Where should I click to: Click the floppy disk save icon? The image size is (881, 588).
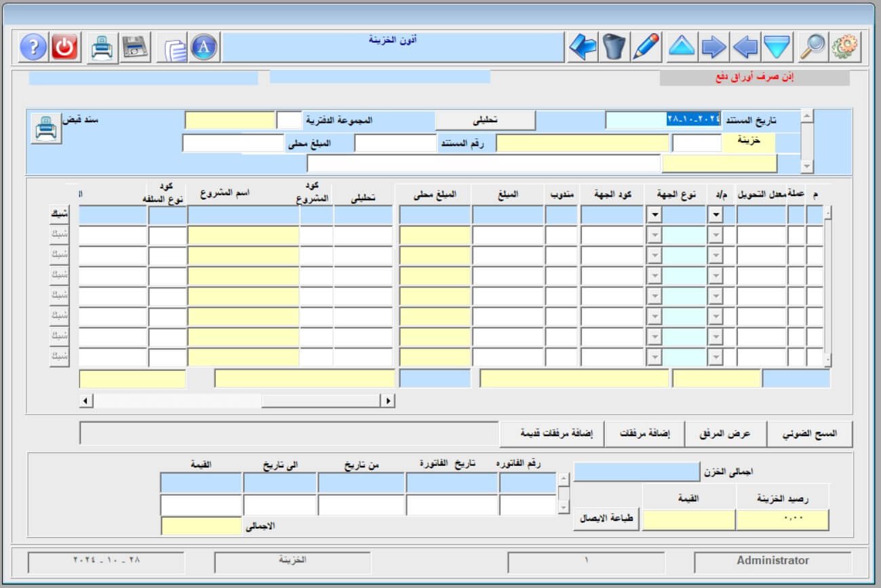tap(135, 47)
